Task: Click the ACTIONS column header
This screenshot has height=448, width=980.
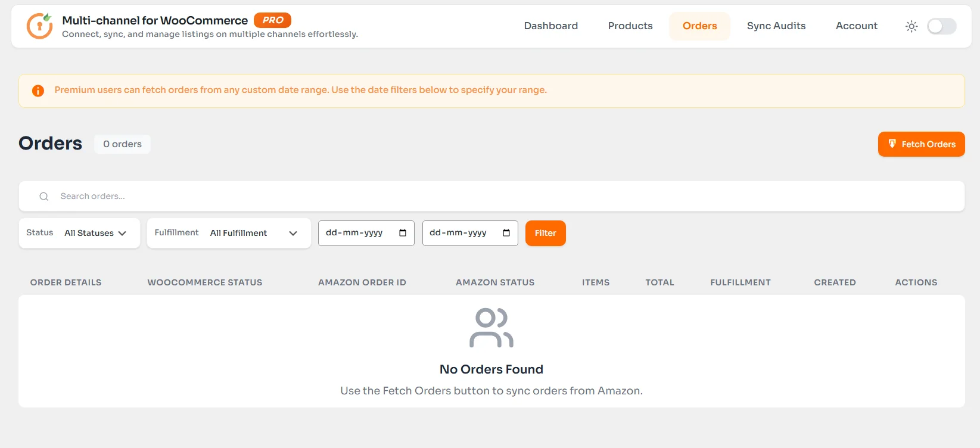Action: [916, 282]
